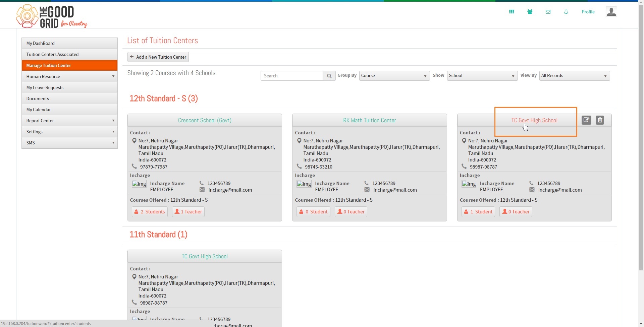The height and width of the screenshot is (327, 644).
Task: Click Add a New Tuition Center button
Action: pyautogui.click(x=158, y=57)
